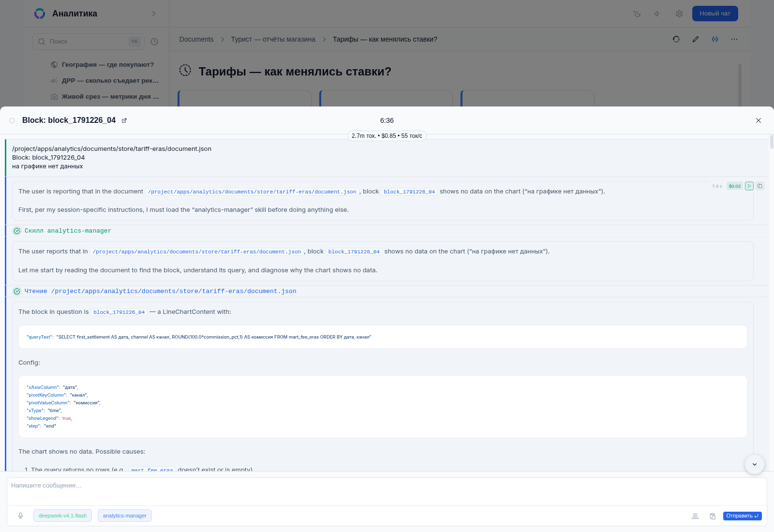Screen dimensions: 774x532
Task: Open the block external link icon
Action: tap(124, 120)
